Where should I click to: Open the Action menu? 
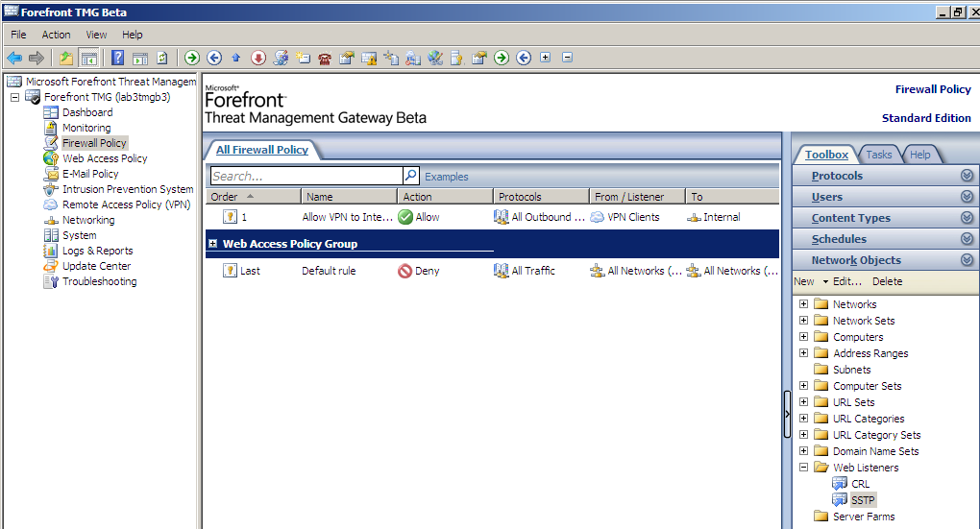coord(56,35)
